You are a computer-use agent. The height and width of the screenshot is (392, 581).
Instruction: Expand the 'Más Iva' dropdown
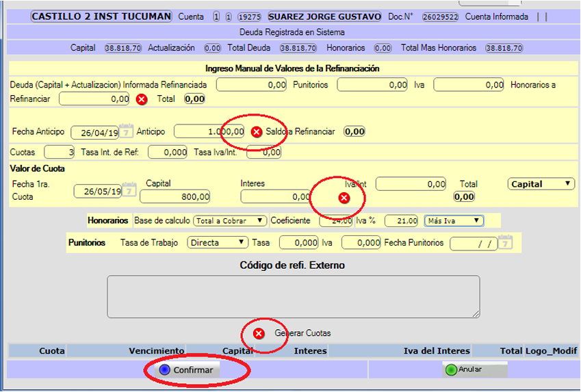coord(454,221)
